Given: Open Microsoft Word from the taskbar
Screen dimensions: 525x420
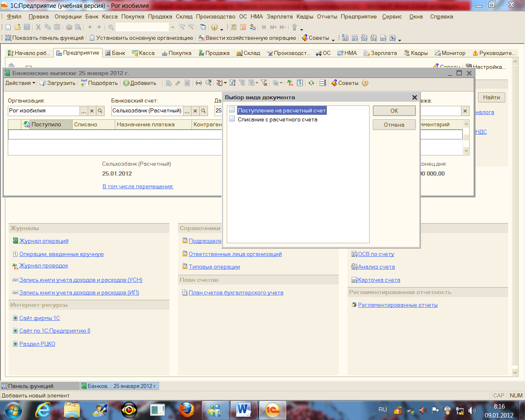Looking at the screenshot, I should (244, 410).
